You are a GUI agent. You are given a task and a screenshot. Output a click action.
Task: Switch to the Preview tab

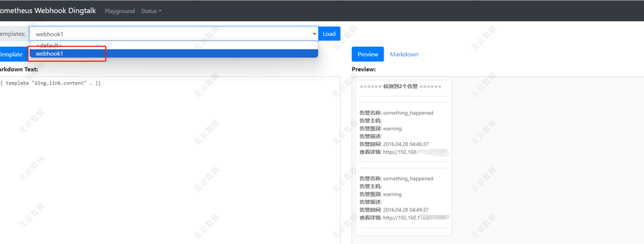click(x=368, y=54)
